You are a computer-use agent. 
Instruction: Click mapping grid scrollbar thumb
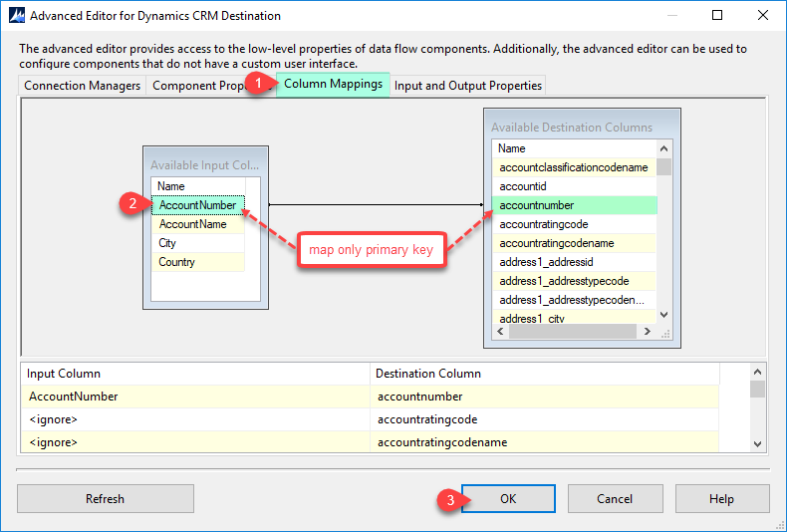coord(758,389)
